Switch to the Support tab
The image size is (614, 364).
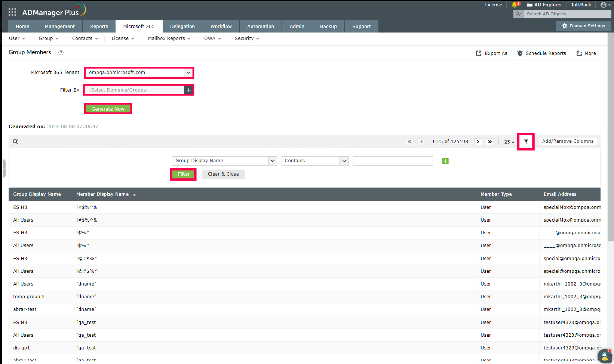coord(362,27)
